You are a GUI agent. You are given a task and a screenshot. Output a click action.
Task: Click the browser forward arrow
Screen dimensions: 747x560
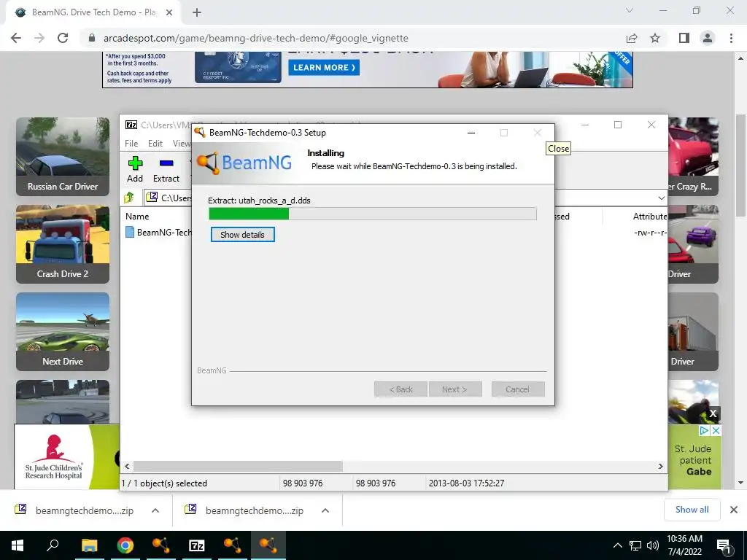click(39, 38)
